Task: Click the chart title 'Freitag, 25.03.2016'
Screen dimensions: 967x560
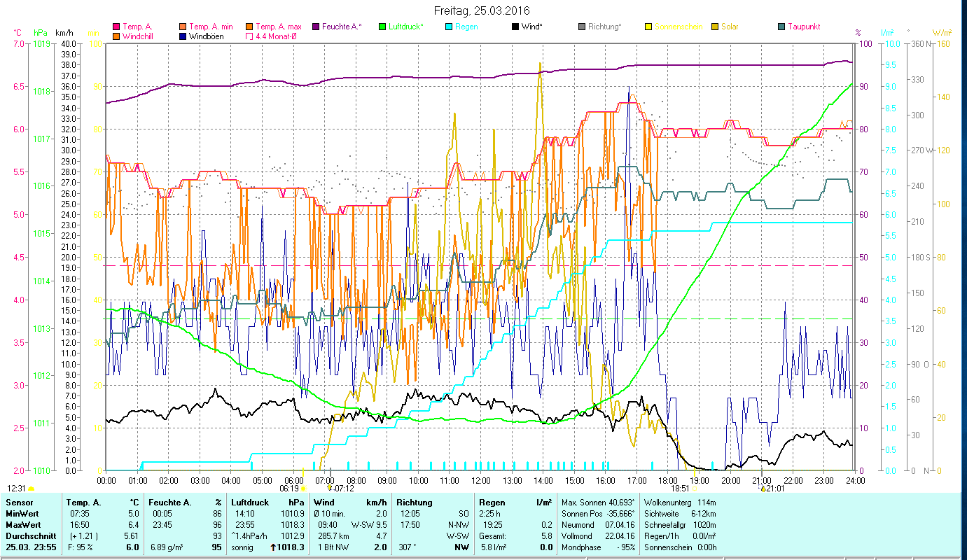Action: (482, 10)
